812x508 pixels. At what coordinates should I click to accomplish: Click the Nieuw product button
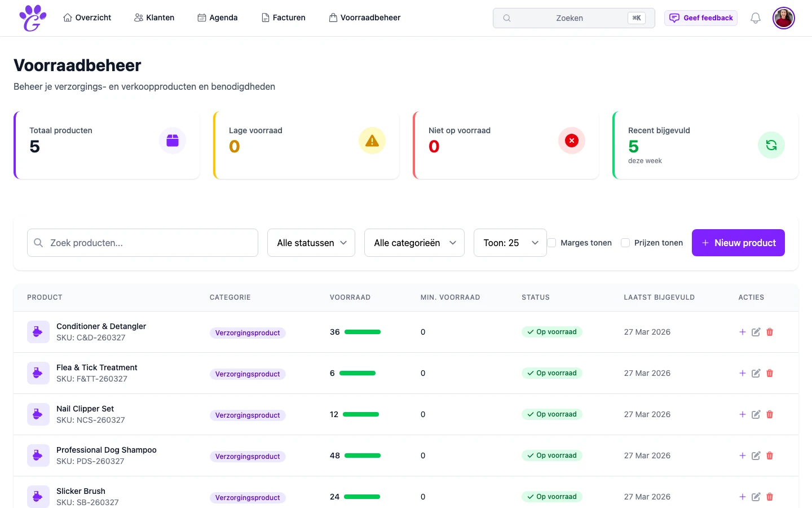[738, 243]
